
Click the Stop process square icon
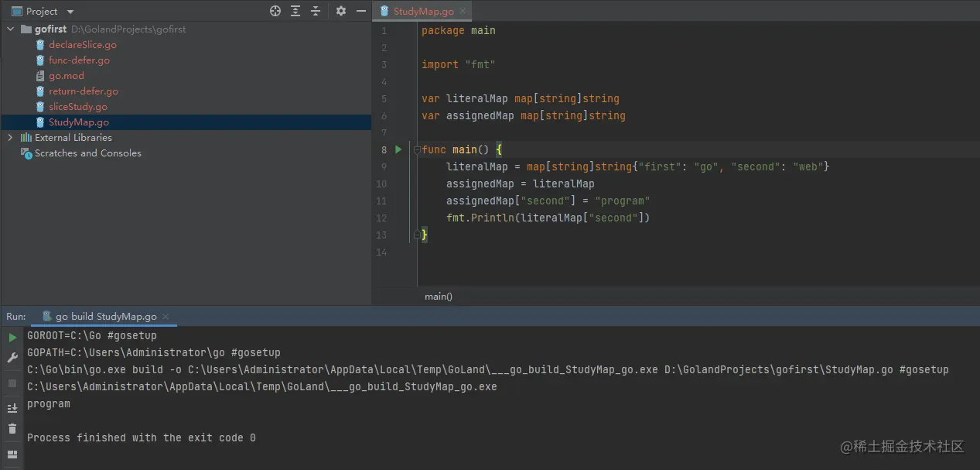point(12,383)
